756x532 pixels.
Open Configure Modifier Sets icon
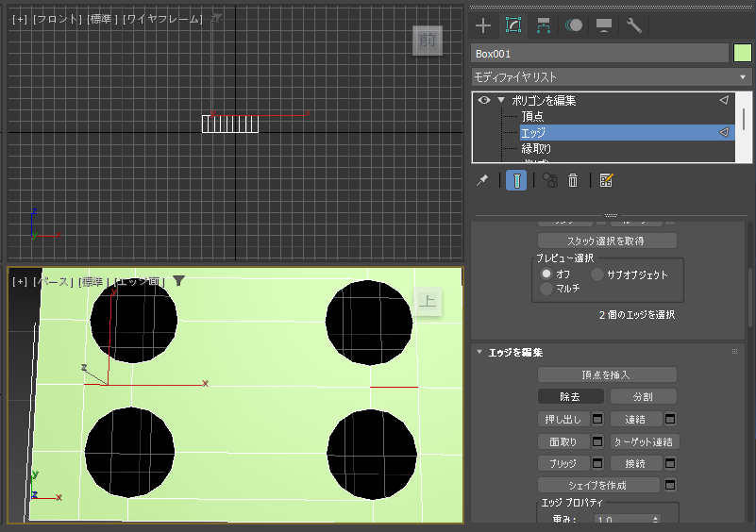(x=606, y=181)
